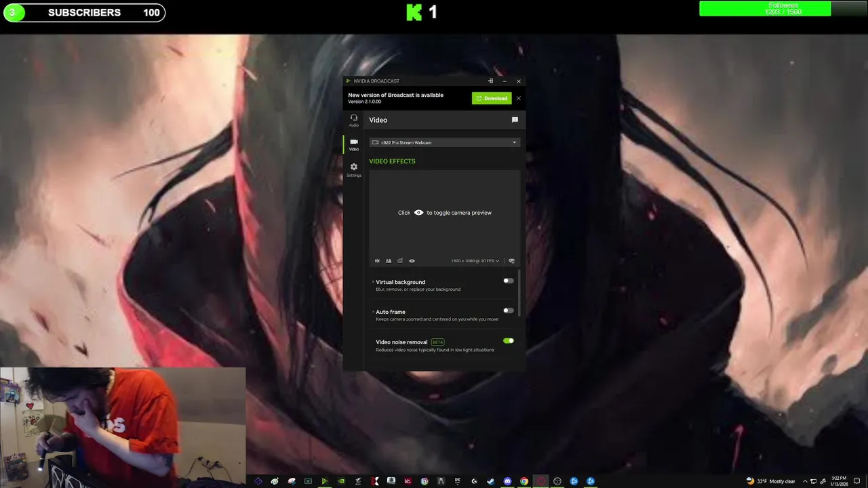868x488 pixels.
Task: Open the taskbar clock showing 3:22 PM
Action: [x=839, y=481]
